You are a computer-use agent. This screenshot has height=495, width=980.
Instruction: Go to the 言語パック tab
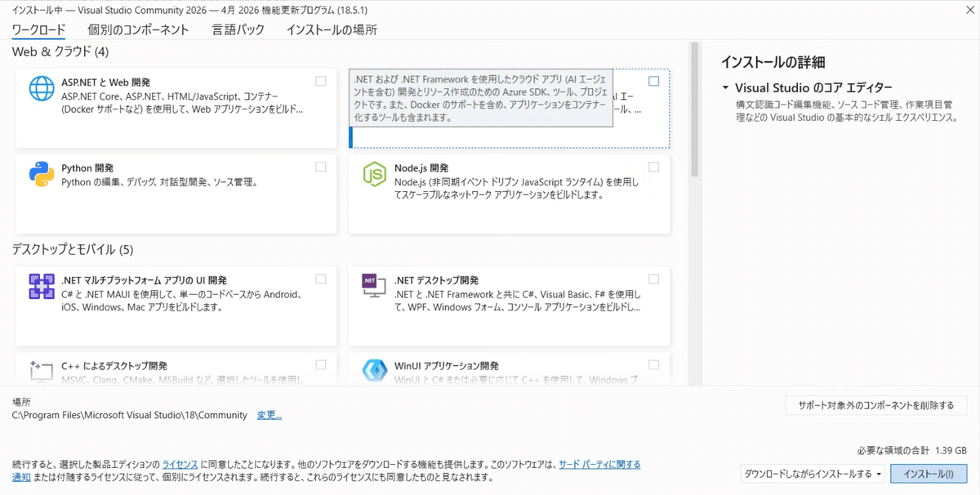pyautogui.click(x=238, y=29)
